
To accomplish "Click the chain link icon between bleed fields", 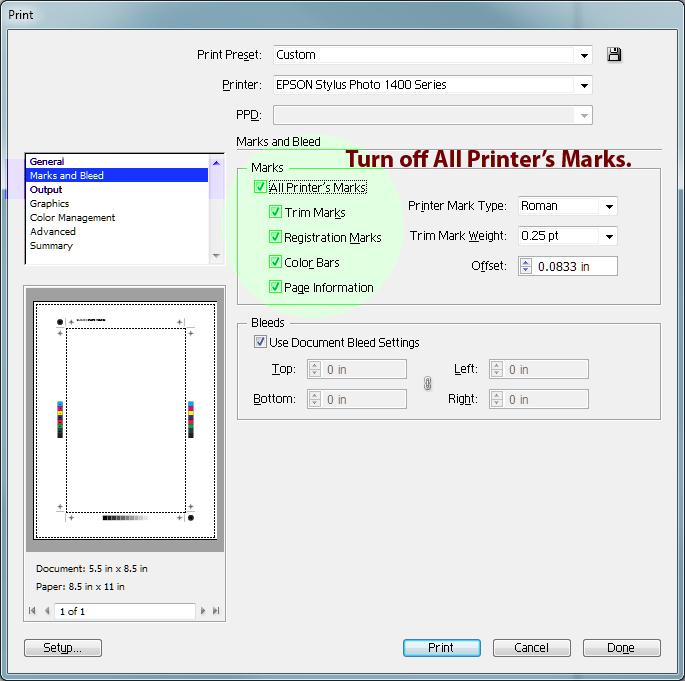I will (428, 384).
